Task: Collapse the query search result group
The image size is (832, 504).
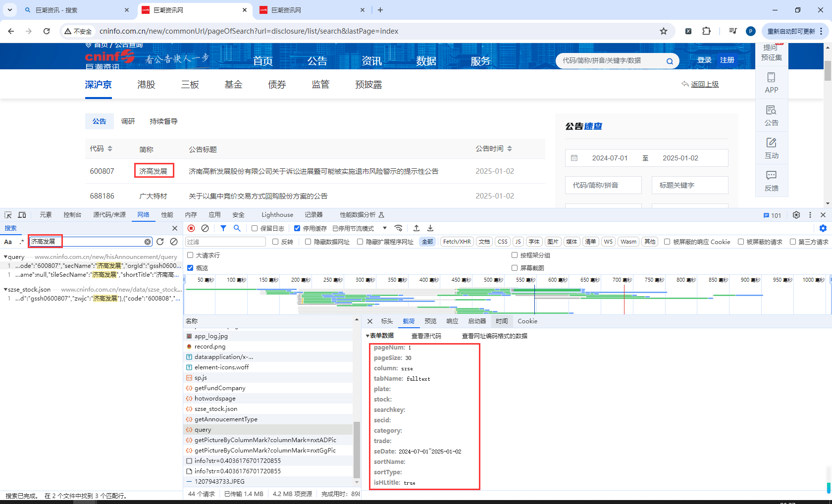Action: 5,257
